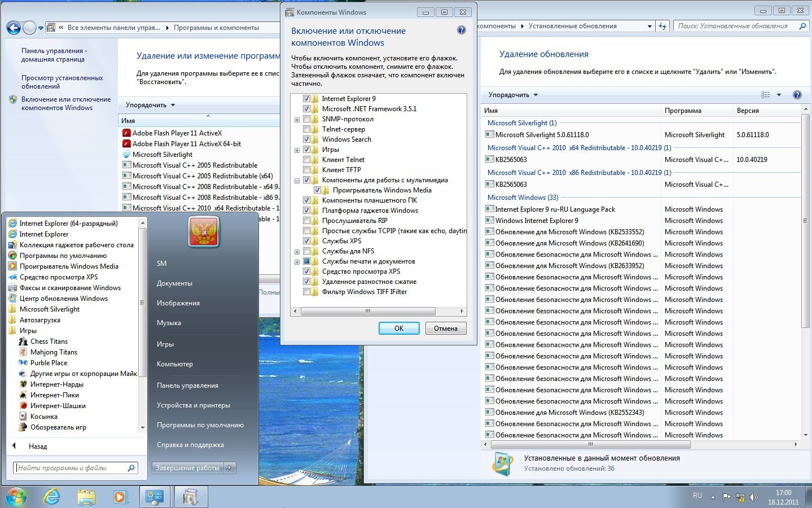
Task: Open Изображения in Start menu right pane
Action: pos(178,303)
